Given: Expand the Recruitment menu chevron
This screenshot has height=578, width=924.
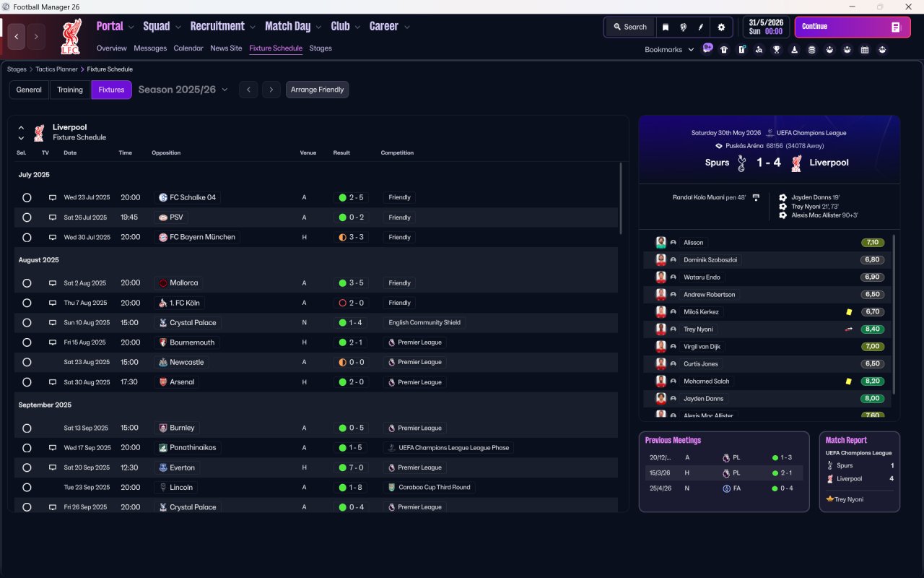Looking at the screenshot, I should 253,27.
